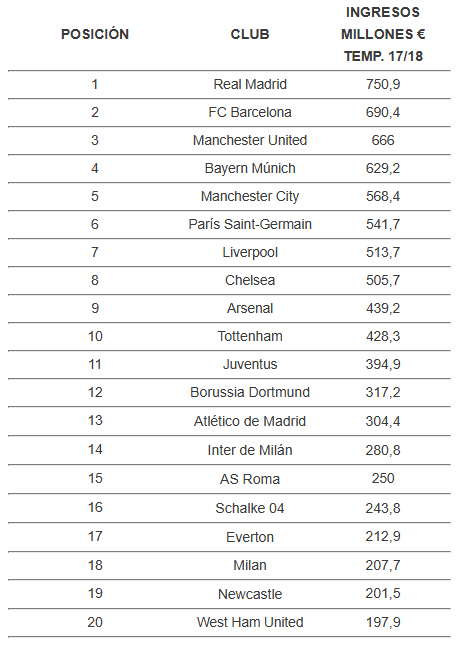The image size is (458, 647).
Task: Select the Manchester City cell
Action: (250, 196)
